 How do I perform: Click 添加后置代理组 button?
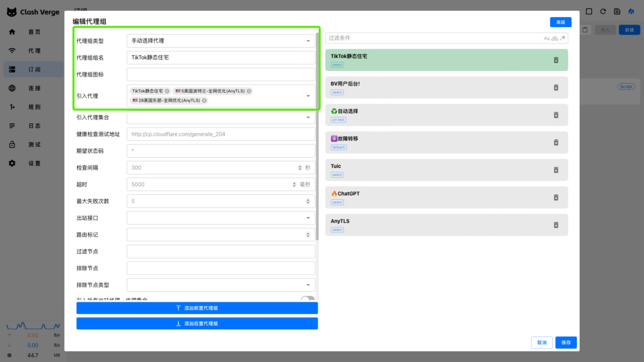point(197,324)
